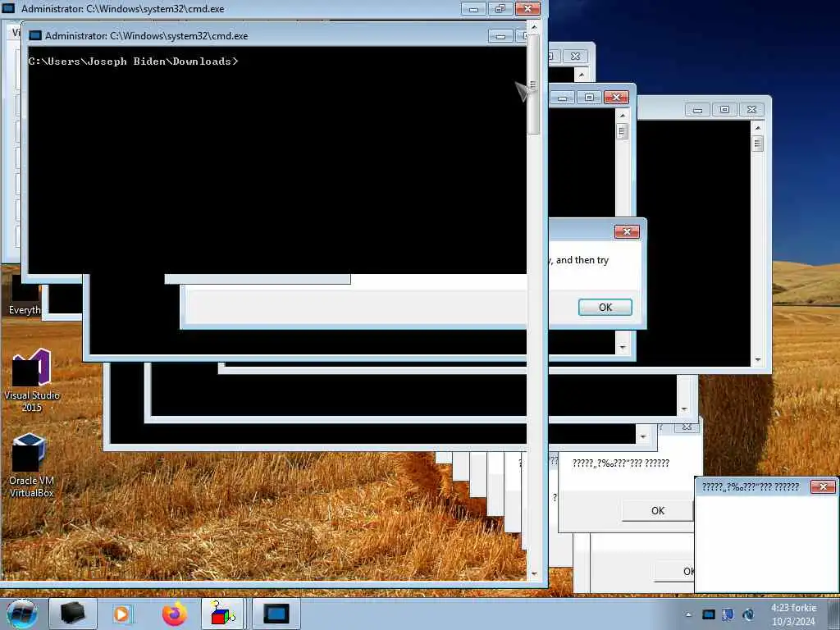Image resolution: width=840 pixels, height=630 pixels.
Task: Open Oracle VM VirtualBox desktop icon
Action: click(31, 466)
